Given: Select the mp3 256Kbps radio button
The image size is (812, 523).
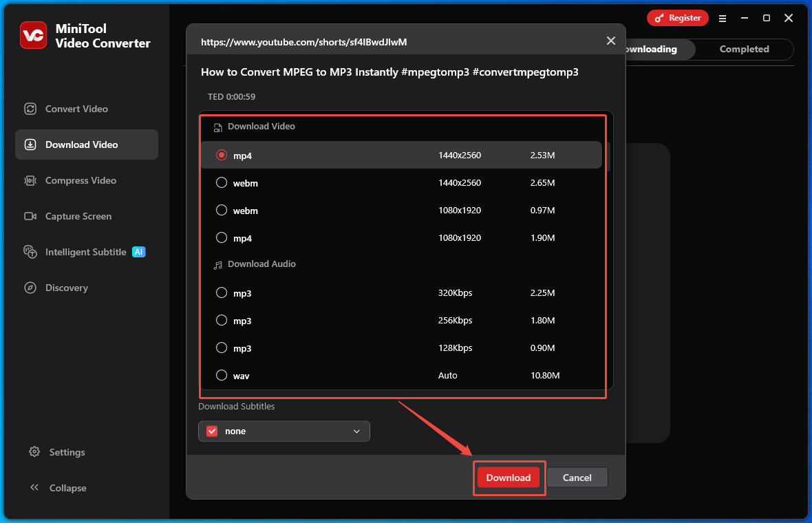Looking at the screenshot, I should click(x=222, y=320).
